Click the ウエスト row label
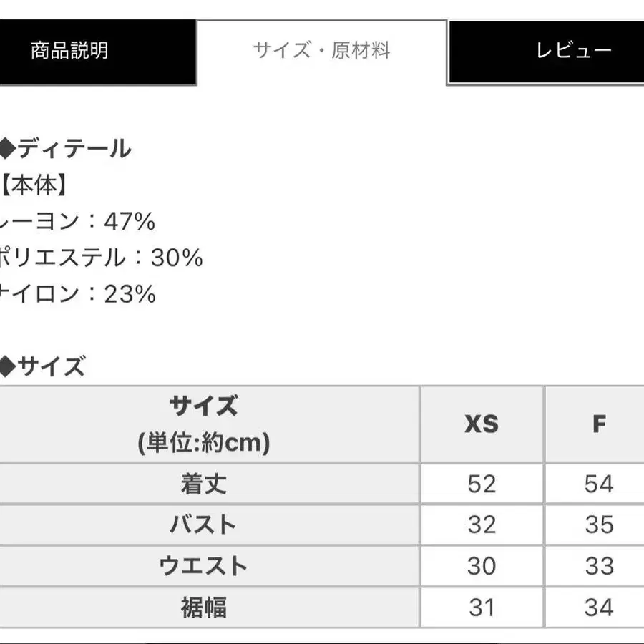Viewport: 644px width, 644px height. pos(204,566)
